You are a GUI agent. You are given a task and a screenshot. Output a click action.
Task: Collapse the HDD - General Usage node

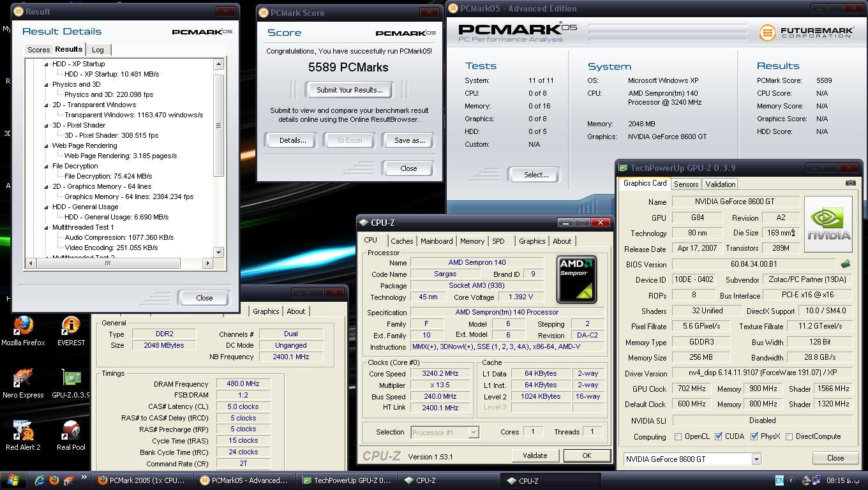[x=46, y=207]
